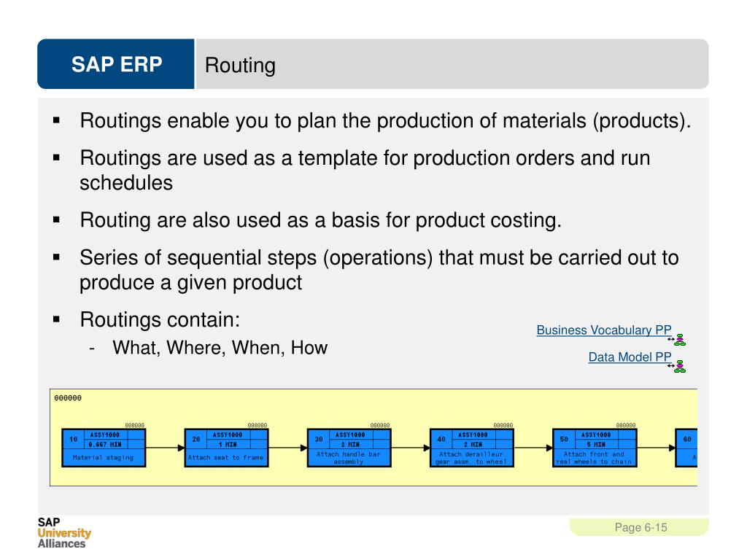
Task: Select operation 40 Attach derailleur gear box
Action: pyautogui.click(x=472, y=448)
